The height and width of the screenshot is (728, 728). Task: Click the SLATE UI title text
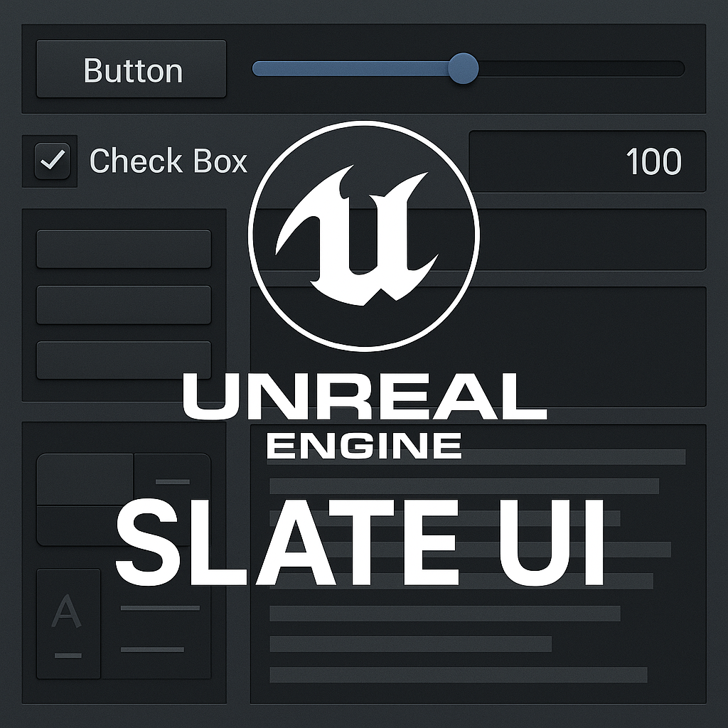tap(360, 543)
